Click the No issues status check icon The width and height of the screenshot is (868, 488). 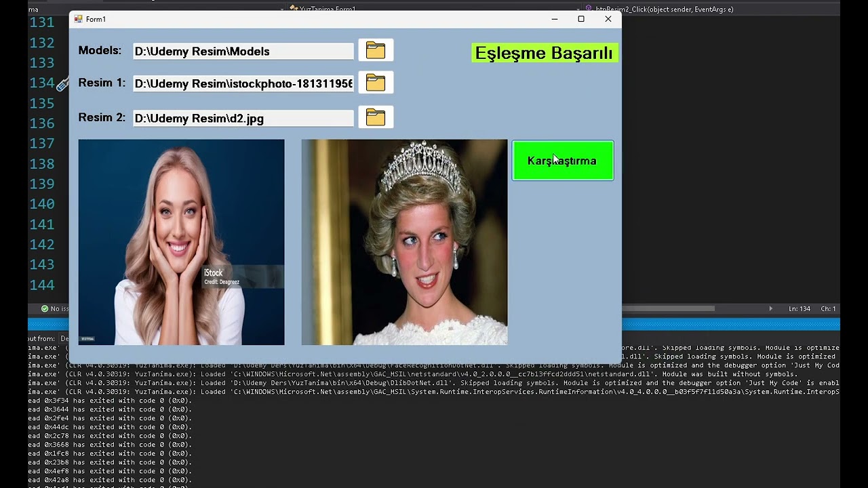45,308
